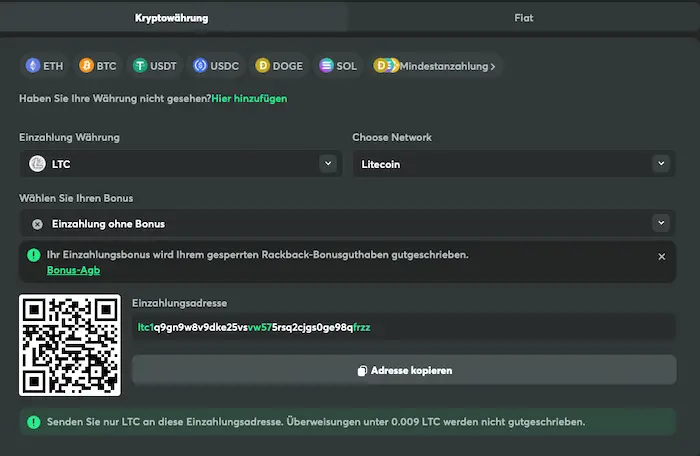700x456 pixels.
Task: Click the green info icon beside Senden Sie nur LTC
Action: 33,422
